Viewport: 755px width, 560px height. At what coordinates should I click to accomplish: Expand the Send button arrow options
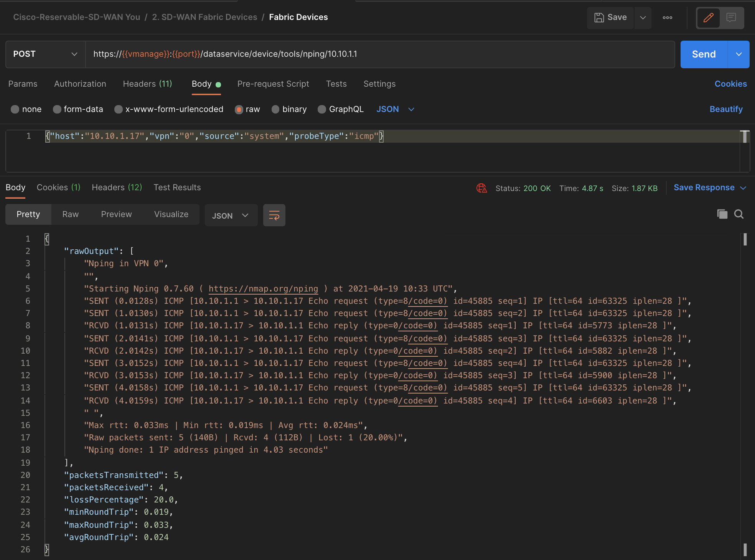(x=739, y=54)
